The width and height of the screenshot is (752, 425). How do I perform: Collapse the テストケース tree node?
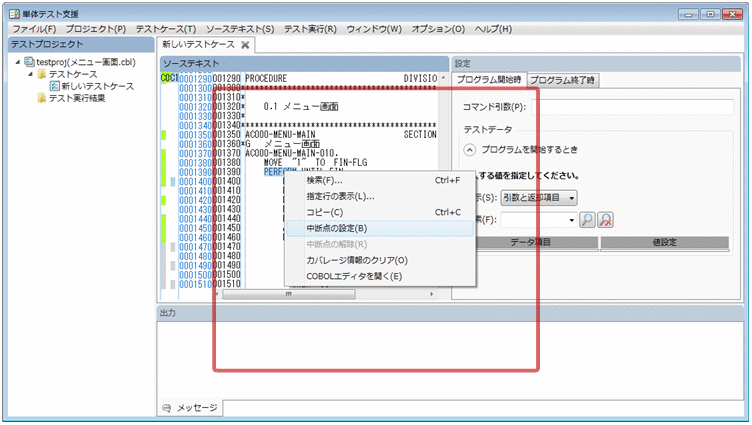pyautogui.click(x=30, y=74)
